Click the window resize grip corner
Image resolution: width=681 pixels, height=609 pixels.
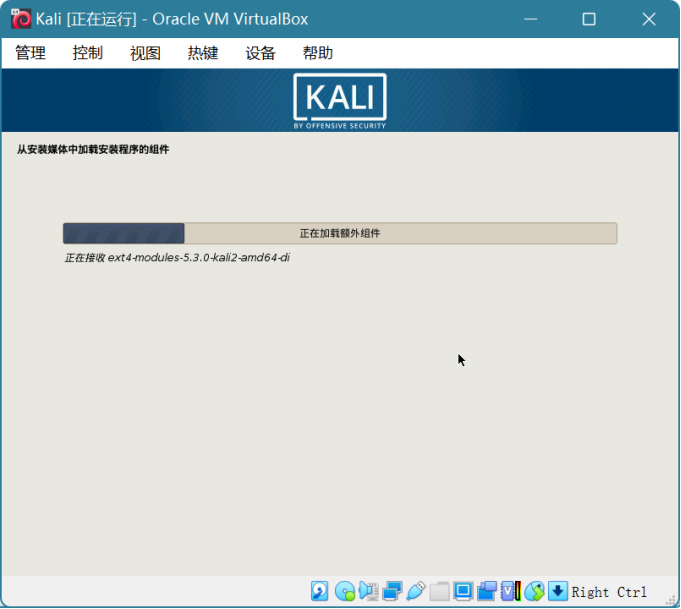click(671, 600)
